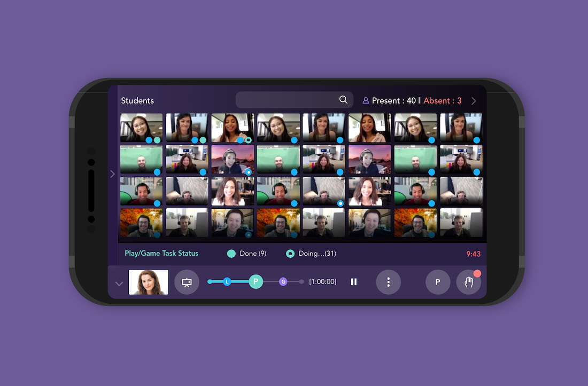Click the Absent : 3 count
Screen dimensions: 588x386
(443, 101)
